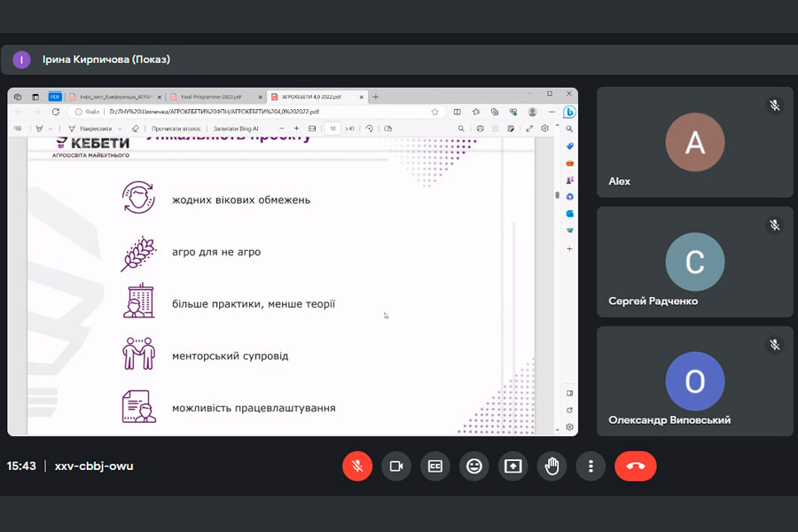
Task: Close the АГРОКЕБЕТИ 4.0 2022.pdf tab
Action: tap(362, 97)
